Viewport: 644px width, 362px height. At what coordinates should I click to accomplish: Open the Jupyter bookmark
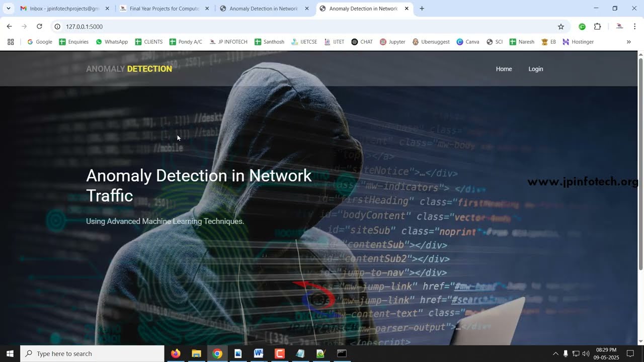[x=392, y=42]
